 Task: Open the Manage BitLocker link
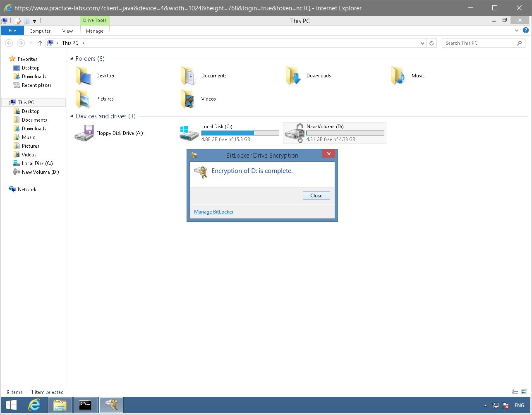(x=213, y=211)
